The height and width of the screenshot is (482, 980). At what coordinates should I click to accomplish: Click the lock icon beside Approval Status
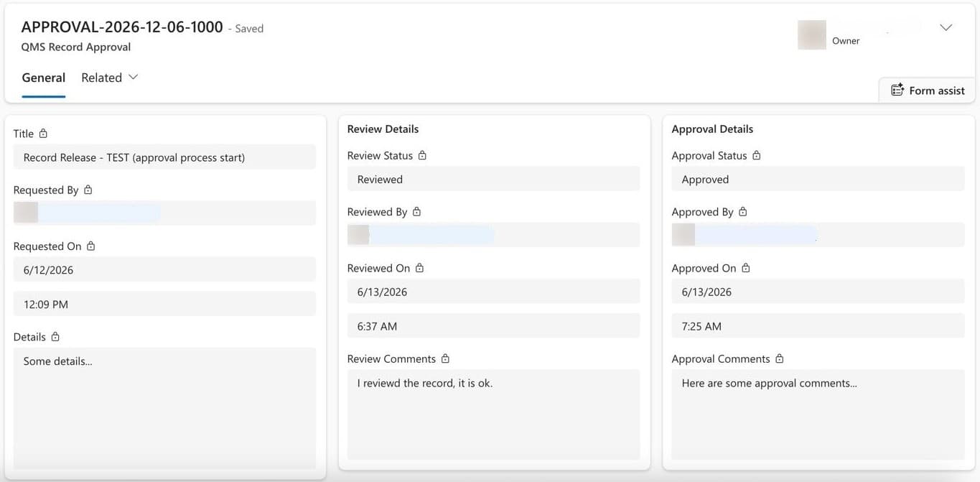756,155
